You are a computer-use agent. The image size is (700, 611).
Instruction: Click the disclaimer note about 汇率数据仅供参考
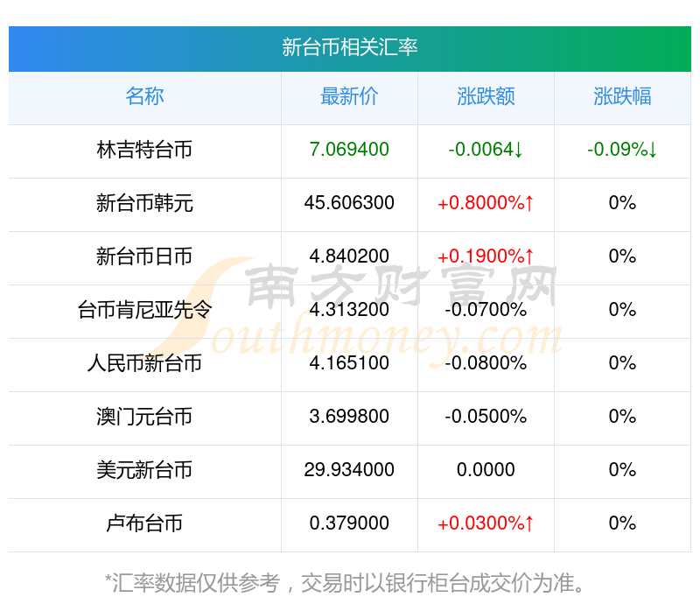[x=345, y=583]
